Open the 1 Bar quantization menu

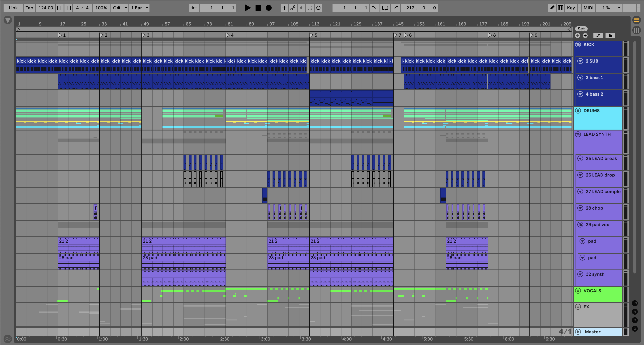click(139, 8)
